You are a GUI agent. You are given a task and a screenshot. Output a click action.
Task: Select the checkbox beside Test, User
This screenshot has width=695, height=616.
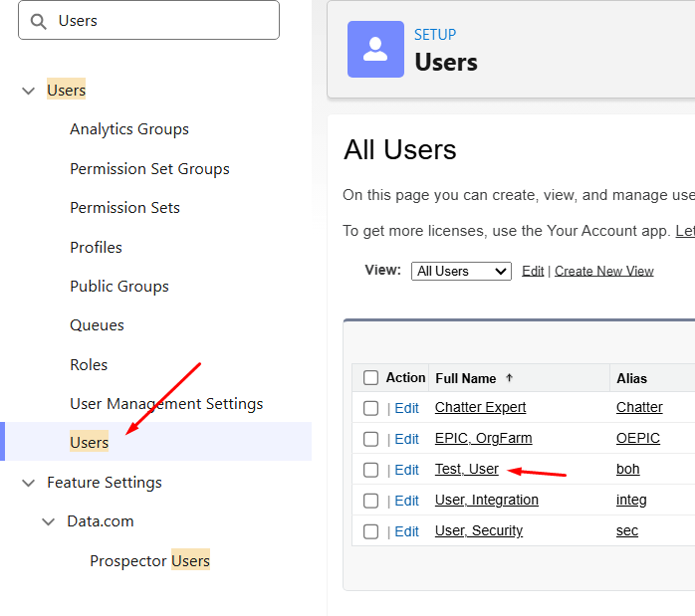click(371, 470)
